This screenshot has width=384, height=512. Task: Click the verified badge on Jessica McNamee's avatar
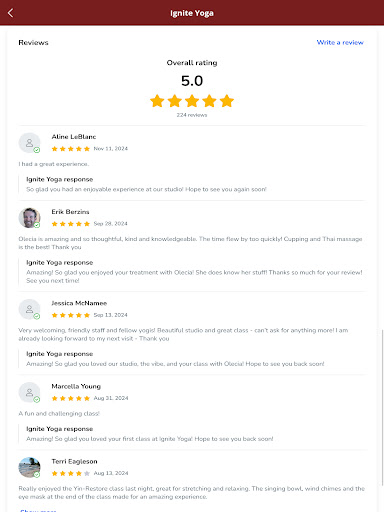tap(37, 316)
